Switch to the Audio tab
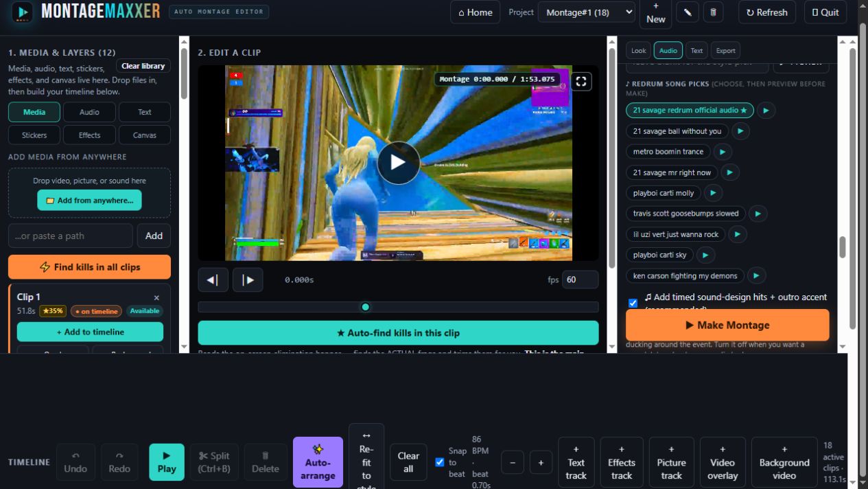Viewport: 868px width, 489px height. [668, 50]
